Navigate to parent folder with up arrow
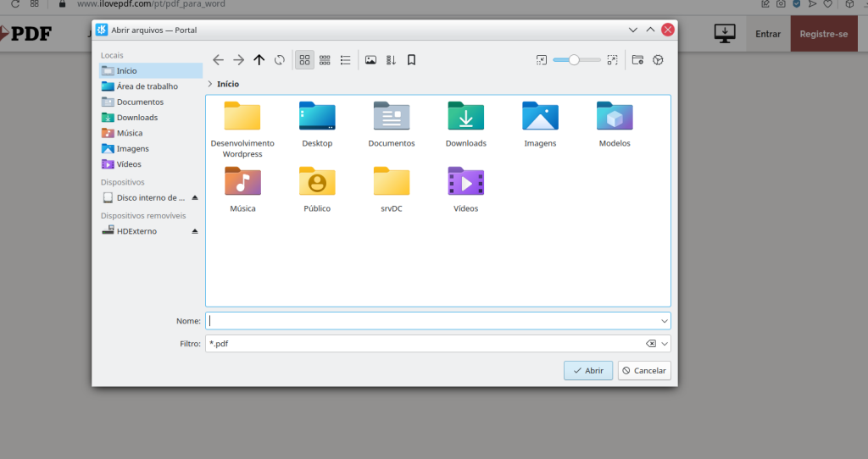Screen dimensions: 868x459 [x=259, y=60]
